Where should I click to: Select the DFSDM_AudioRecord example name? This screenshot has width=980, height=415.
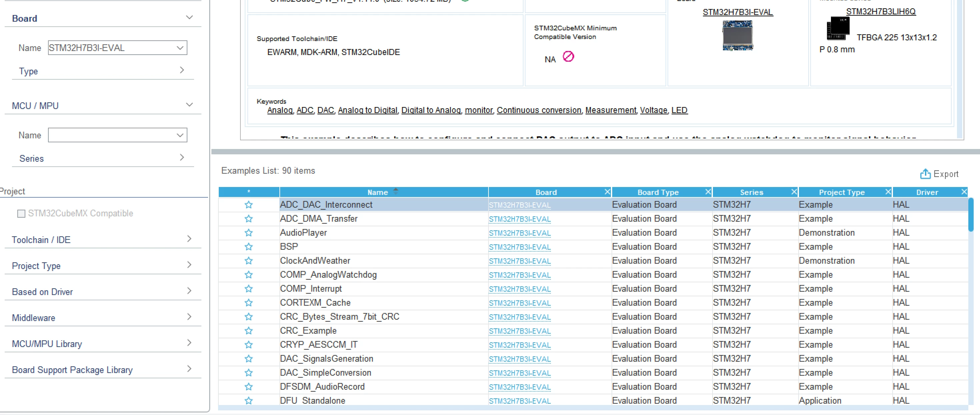coord(322,387)
